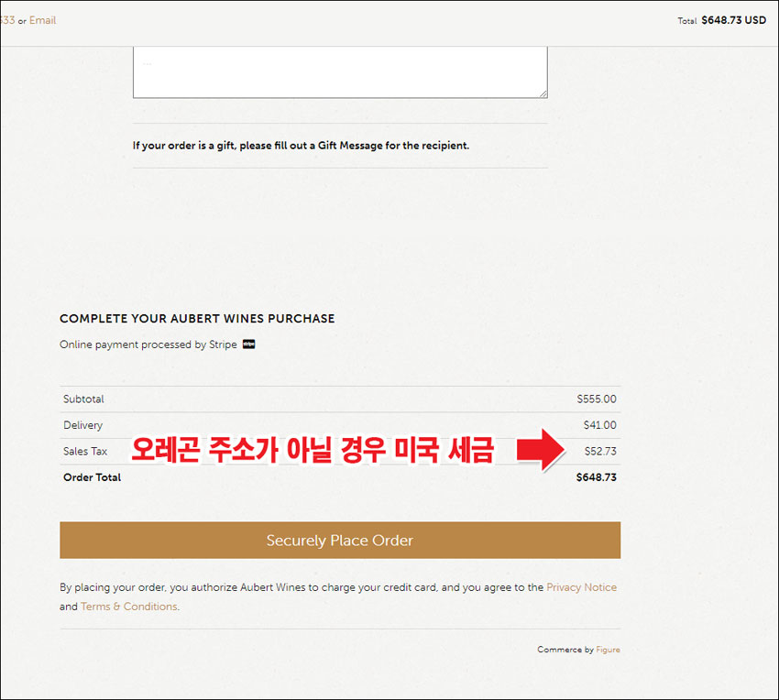Click the gift message instruction text
779x700 pixels.
301,146
